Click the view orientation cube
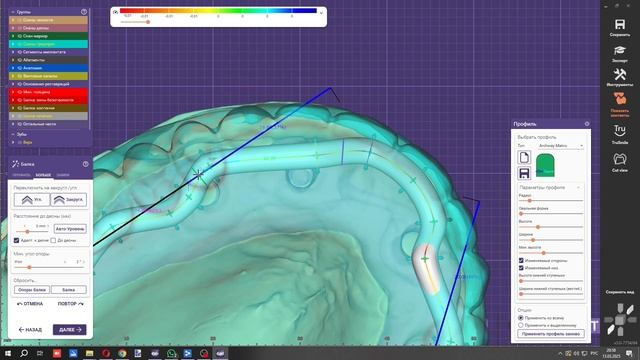Screen dimensions: 640x360 [x=620, y=320]
